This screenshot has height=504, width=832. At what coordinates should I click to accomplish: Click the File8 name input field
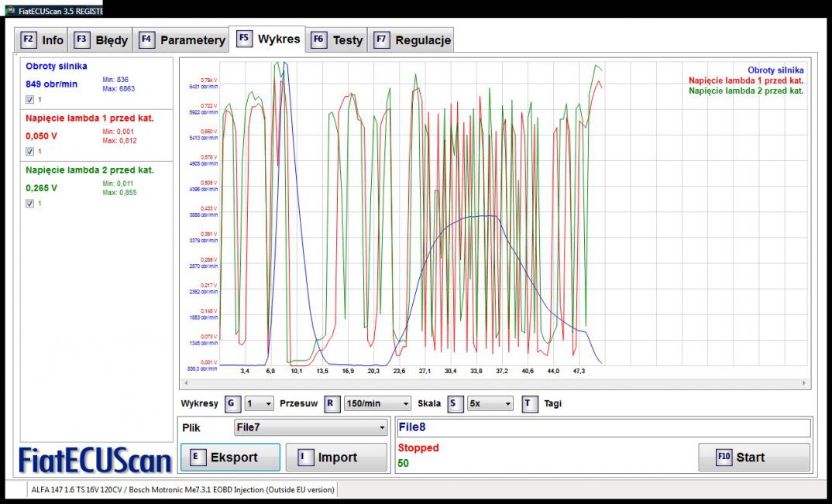pyautogui.click(x=603, y=427)
